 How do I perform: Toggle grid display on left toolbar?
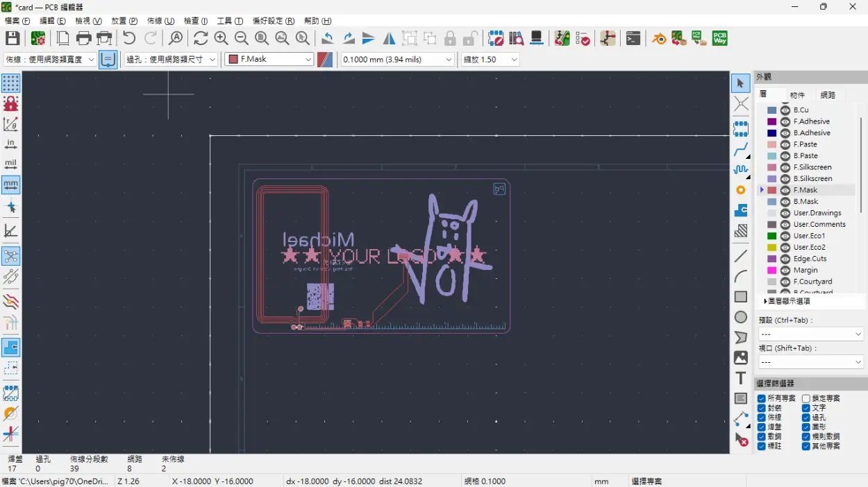[10, 83]
